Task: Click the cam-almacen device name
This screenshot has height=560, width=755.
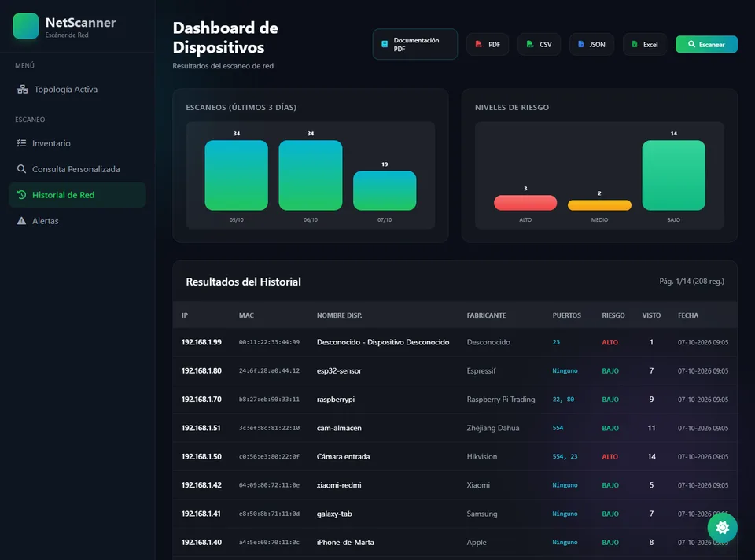Action: (339, 428)
